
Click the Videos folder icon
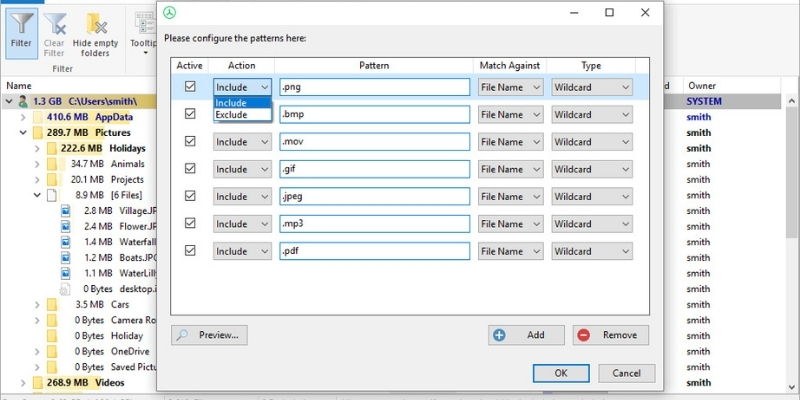pyautogui.click(x=40, y=383)
